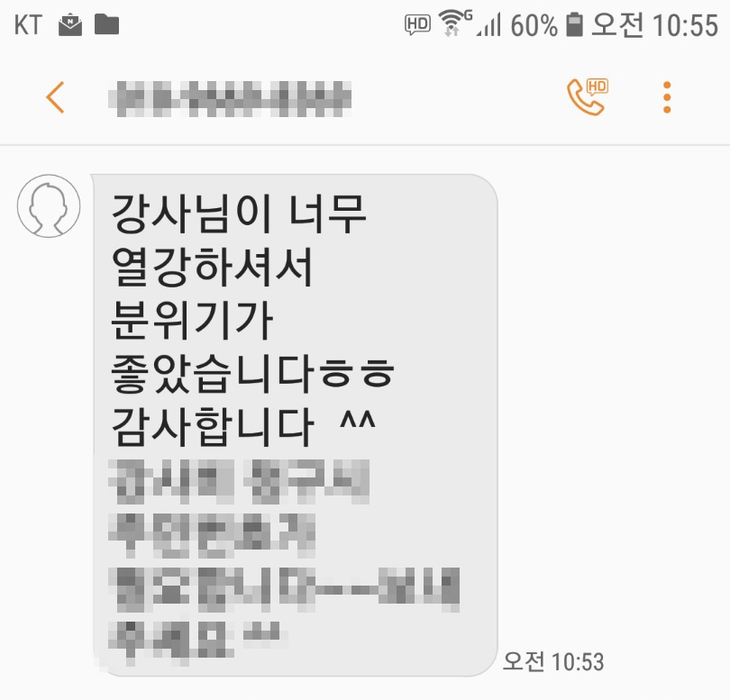Tap the blurred lower part of message
Viewport: 730px width, 700px height.
(284, 561)
